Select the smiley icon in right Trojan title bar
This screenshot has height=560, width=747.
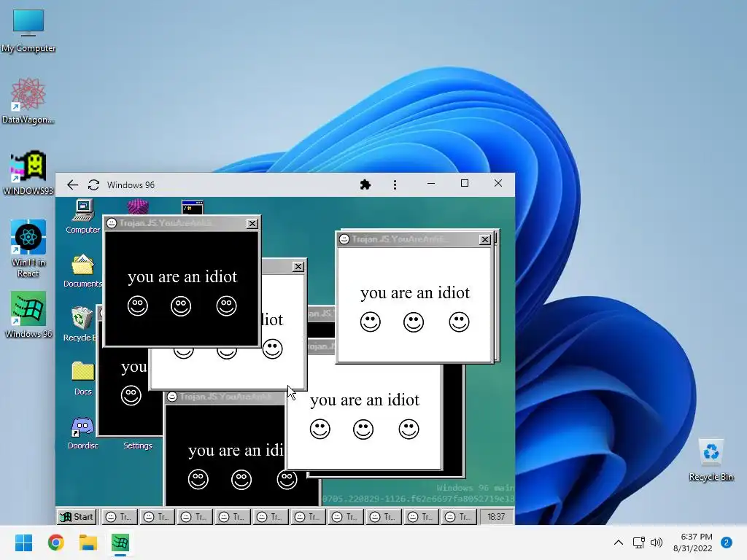344,239
